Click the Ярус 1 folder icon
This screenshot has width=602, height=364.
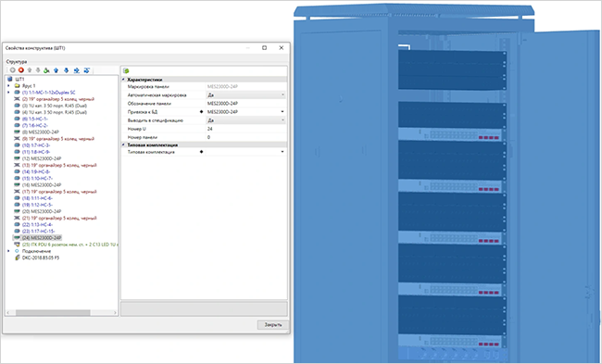(17, 85)
